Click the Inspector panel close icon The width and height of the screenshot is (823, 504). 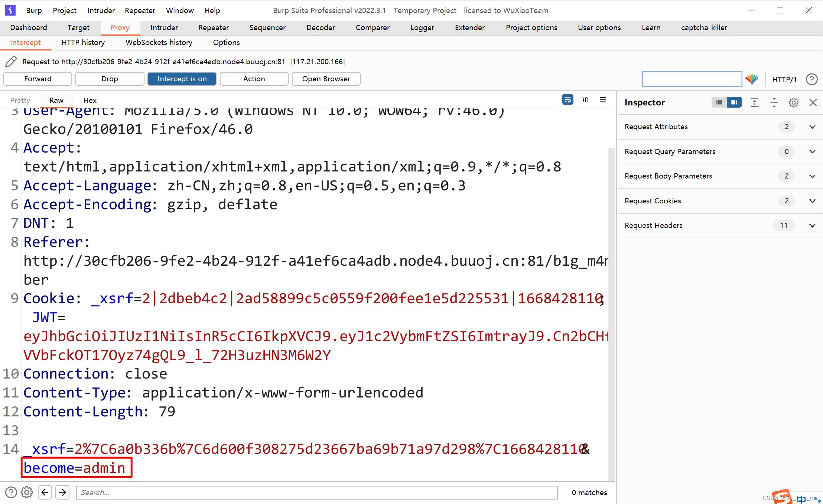[x=813, y=103]
